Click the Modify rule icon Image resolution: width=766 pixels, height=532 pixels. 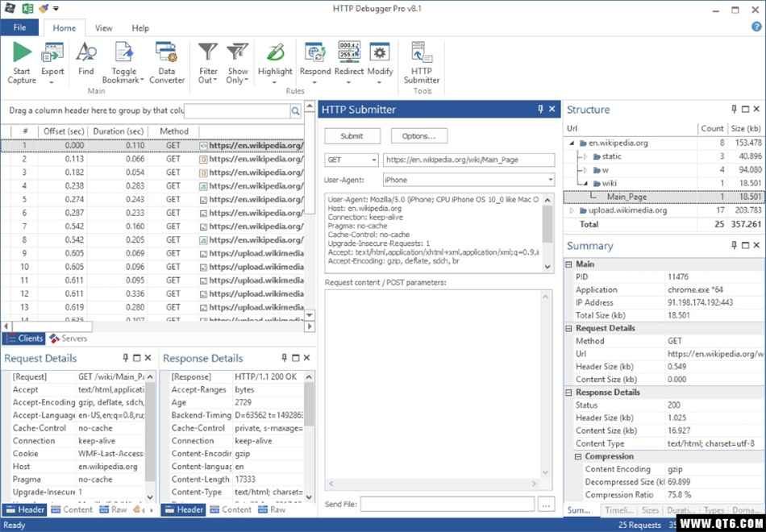tap(380, 52)
